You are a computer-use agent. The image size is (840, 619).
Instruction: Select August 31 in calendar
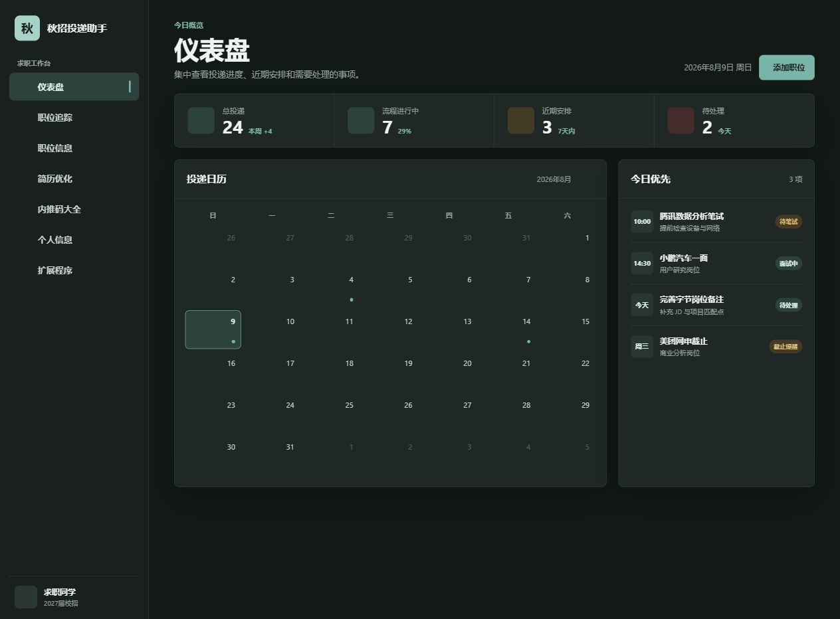[x=272, y=455]
